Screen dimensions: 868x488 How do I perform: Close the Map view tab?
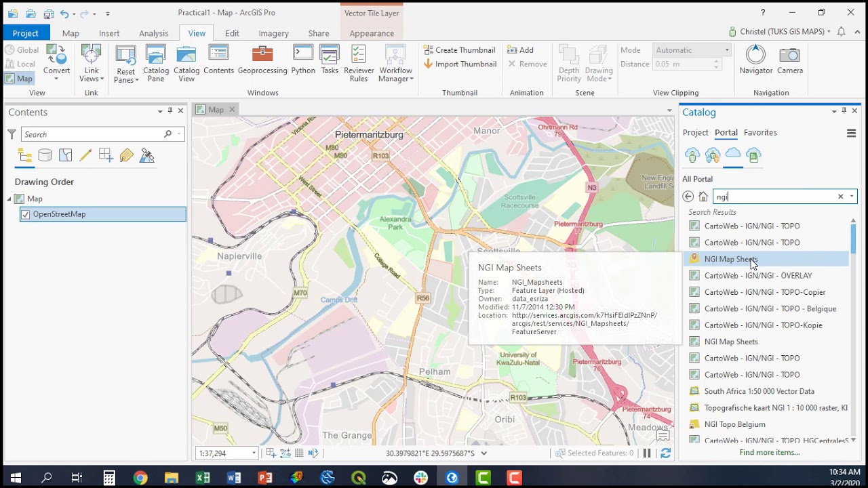click(x=232, y=110)
